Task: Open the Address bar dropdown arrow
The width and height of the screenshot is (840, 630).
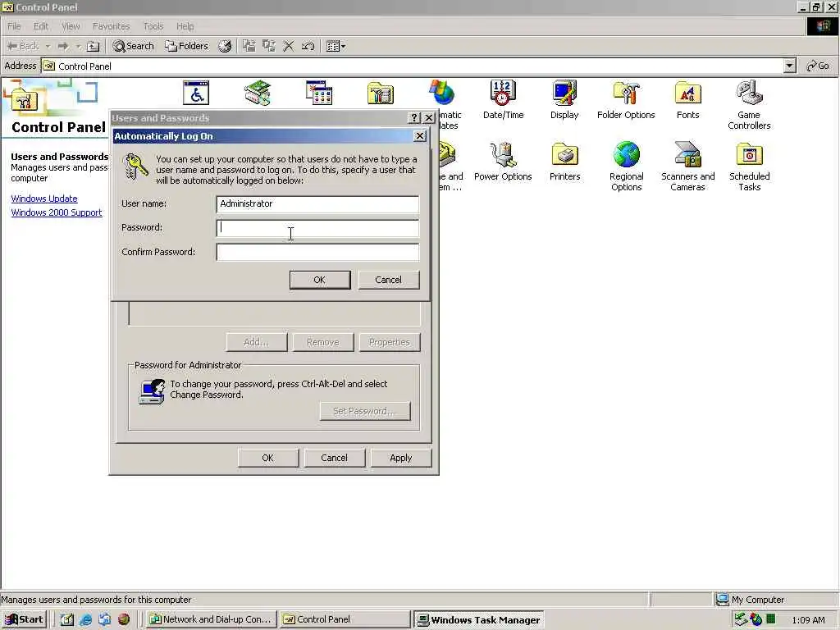Action: [789, 66]
